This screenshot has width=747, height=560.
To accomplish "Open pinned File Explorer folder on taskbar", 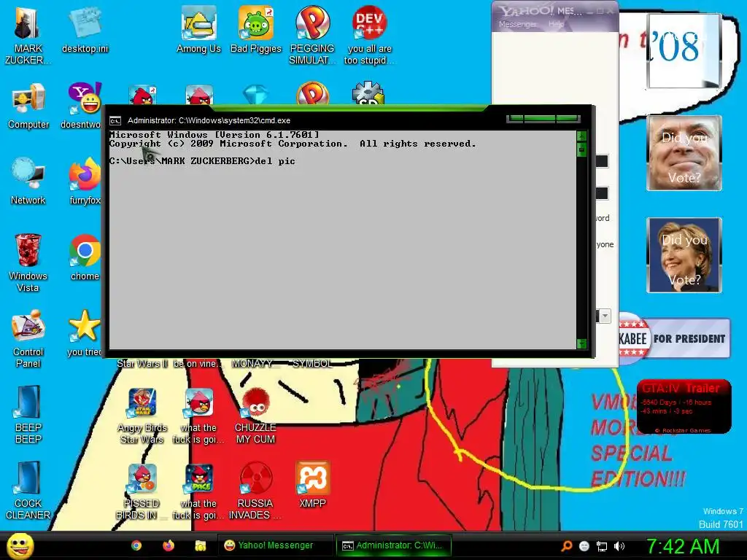I will tap(200, 545).
